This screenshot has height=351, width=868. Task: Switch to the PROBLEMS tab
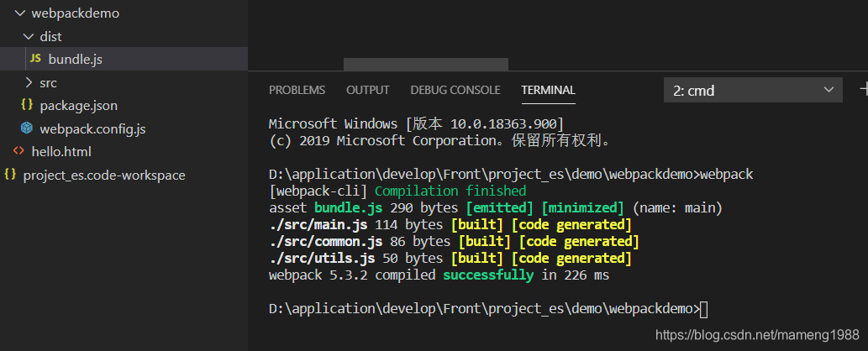pyautogui.click(x=297, y=90)
